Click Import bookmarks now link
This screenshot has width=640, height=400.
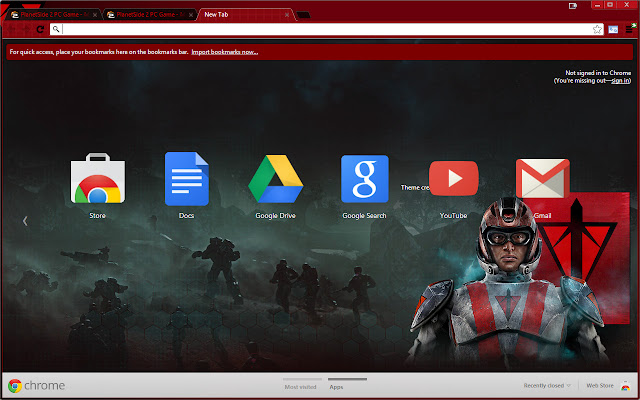click(224, 52)
